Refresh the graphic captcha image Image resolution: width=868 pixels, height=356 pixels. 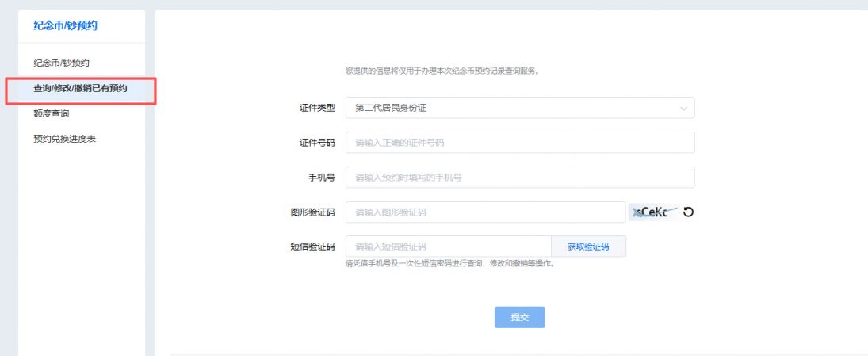pyautogui.click(x=688, y=212)
